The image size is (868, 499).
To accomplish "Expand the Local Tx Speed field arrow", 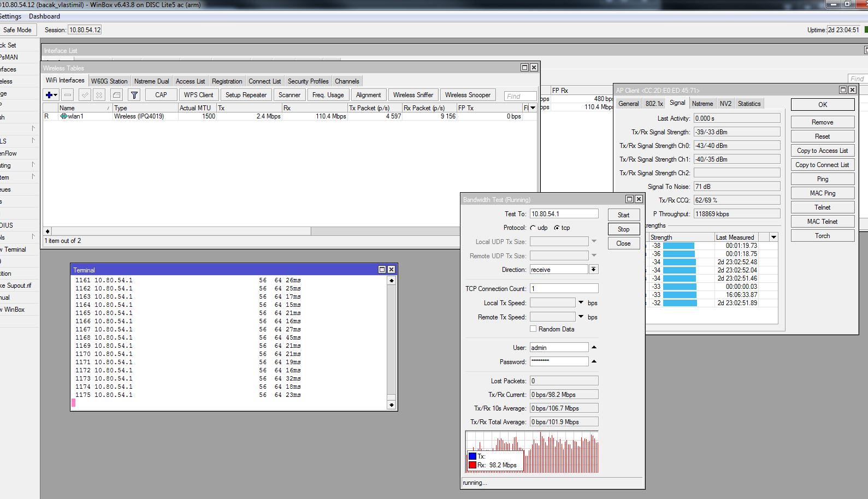I will [581, 302].
